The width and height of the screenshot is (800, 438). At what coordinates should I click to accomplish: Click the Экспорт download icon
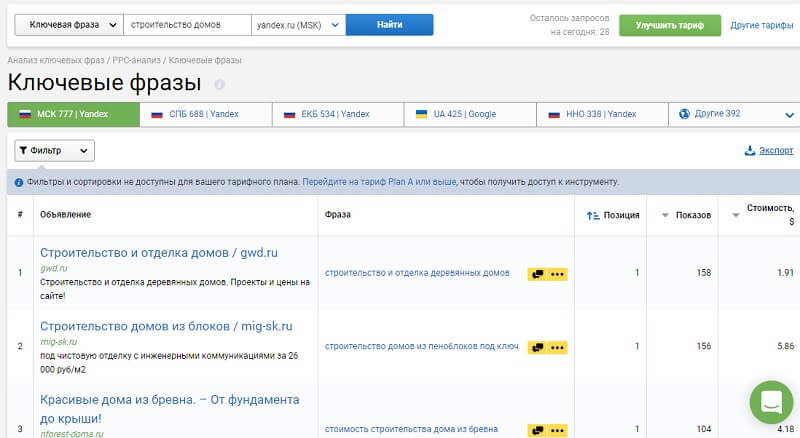pyautogui.click(x=750, y=151)
